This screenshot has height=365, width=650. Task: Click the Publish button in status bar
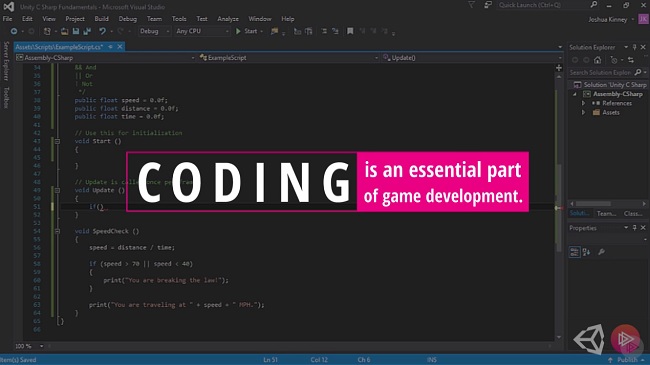tap(626, 360)
